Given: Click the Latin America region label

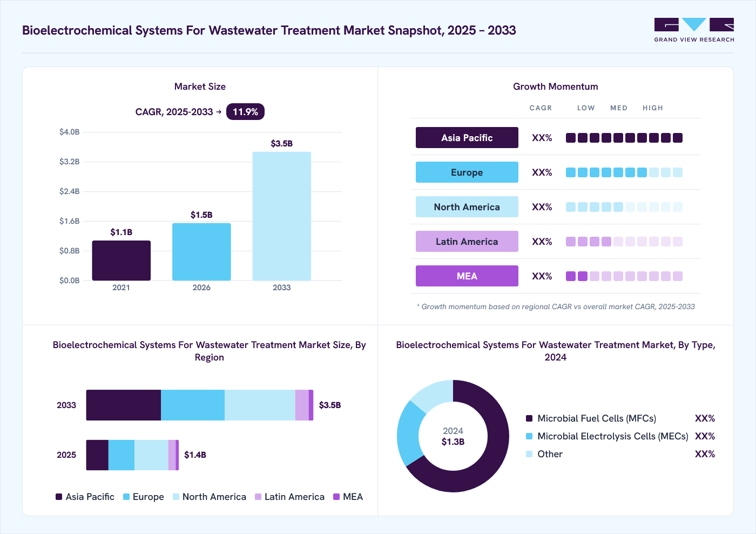Looking at the screenshot, I should point(467,242).
